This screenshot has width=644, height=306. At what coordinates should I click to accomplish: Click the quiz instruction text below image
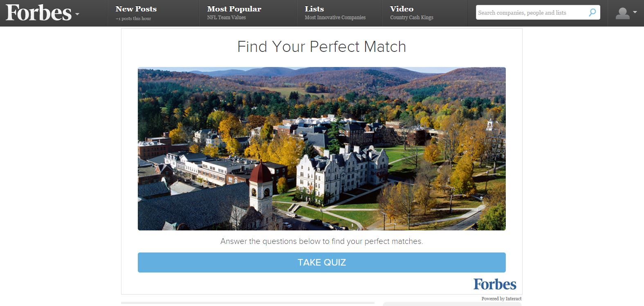(322, 241)
